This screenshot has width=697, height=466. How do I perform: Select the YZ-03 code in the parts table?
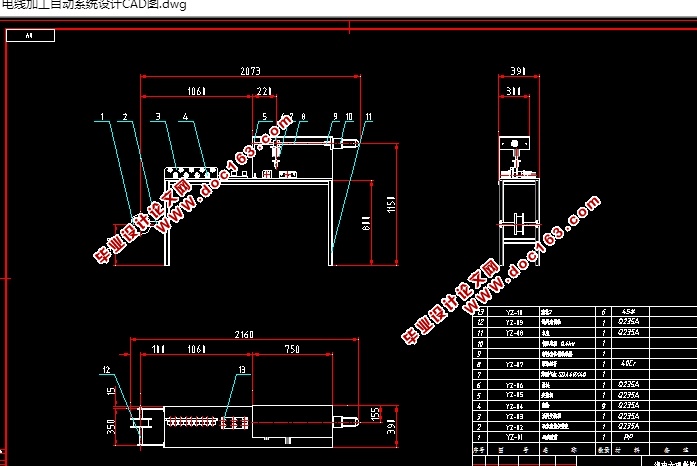(514, 417)
